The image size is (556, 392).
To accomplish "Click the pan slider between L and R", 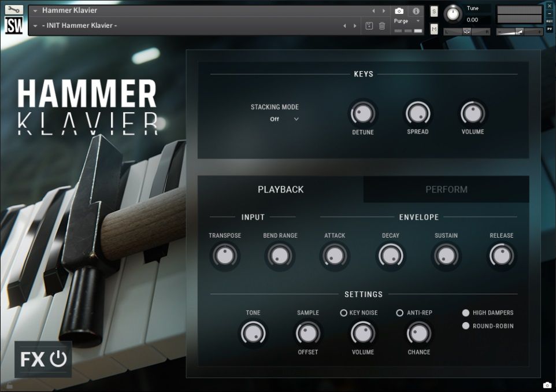I will point(467,32).
